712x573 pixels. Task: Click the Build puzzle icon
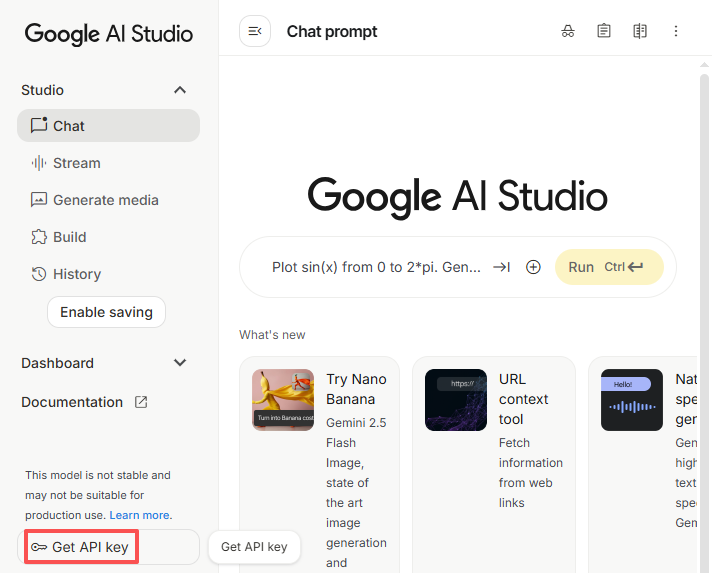pos(39,237)
